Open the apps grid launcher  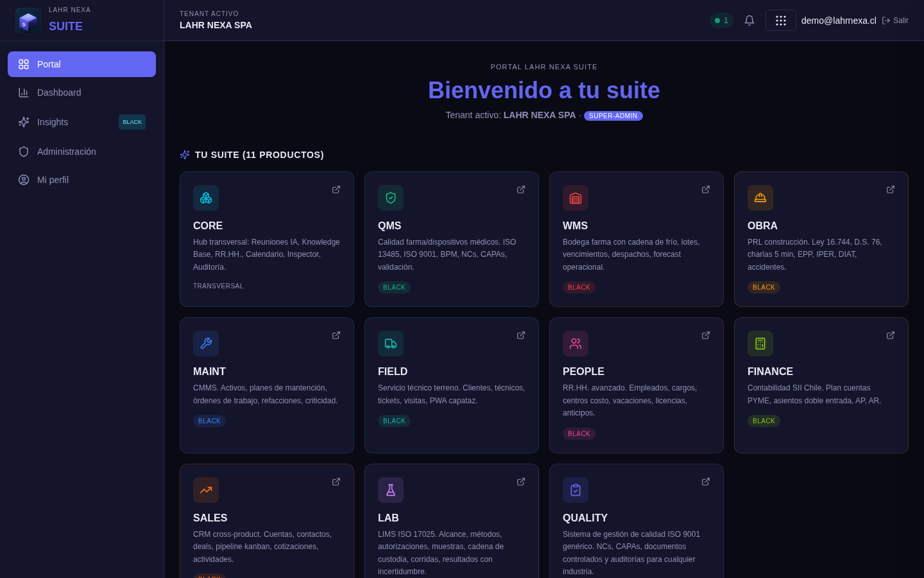(781, 21)
